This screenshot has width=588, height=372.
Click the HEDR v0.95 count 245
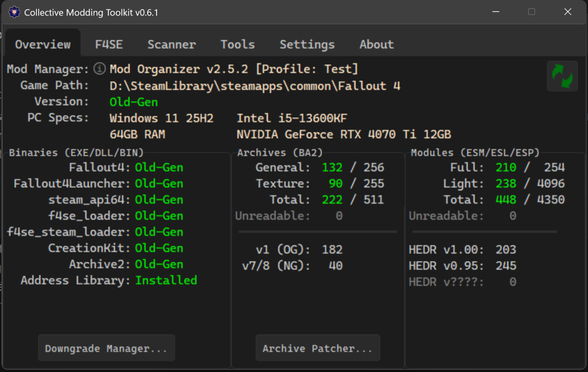506,266
